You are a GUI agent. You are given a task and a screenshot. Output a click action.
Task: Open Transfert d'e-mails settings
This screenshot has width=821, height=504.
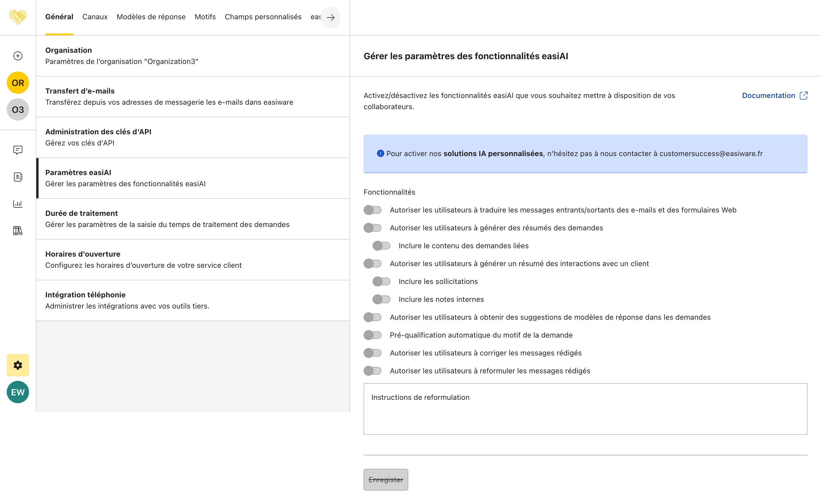pyautogui.click(x=193, y=97)
